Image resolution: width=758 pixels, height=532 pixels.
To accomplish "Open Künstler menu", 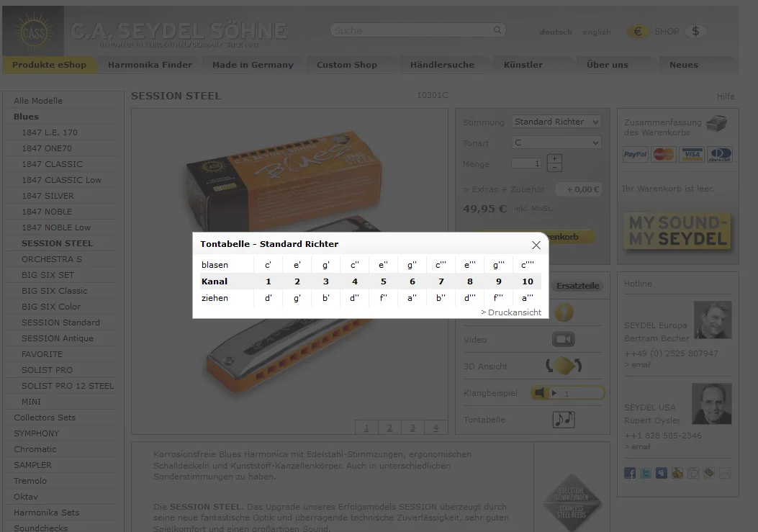I will [x=523, y=65].
